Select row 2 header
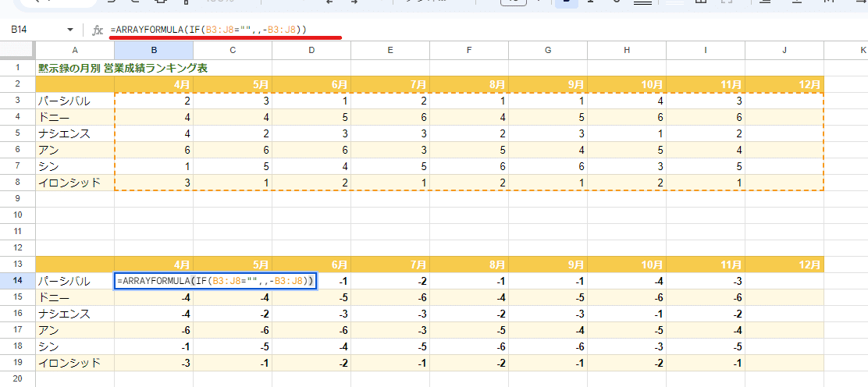The width and height of the screenshot is (868, 387). tap(18, 84)
